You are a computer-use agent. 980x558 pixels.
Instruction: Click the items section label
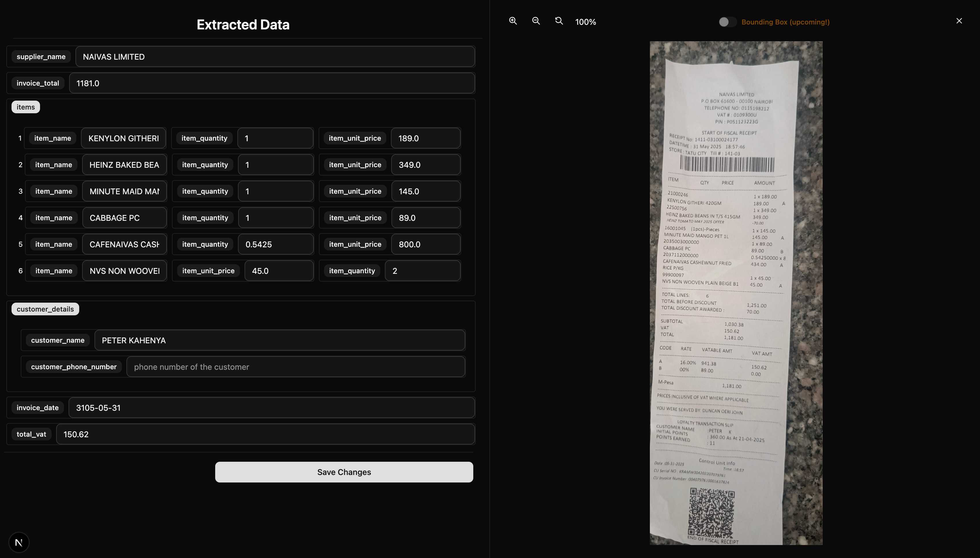point(26,107)
